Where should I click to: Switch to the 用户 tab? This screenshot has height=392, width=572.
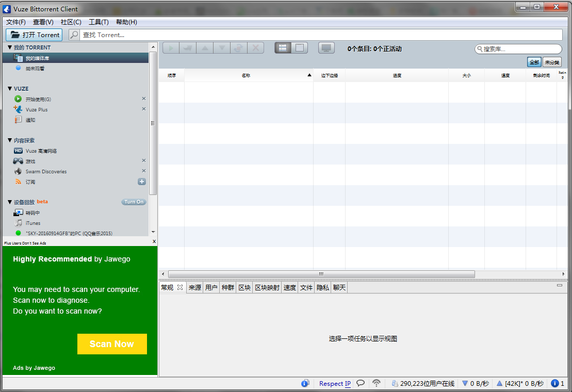pyautogui.click(x=211, y=288)
